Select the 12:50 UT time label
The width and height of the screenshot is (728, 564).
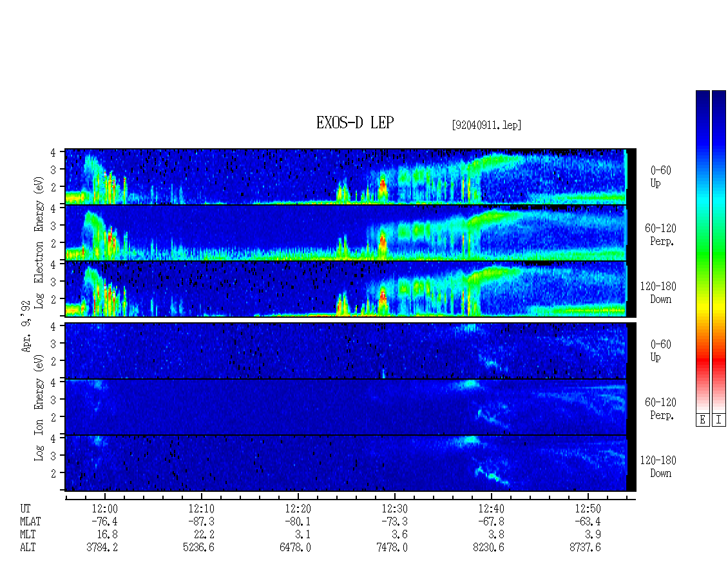[x=588, y=509]
